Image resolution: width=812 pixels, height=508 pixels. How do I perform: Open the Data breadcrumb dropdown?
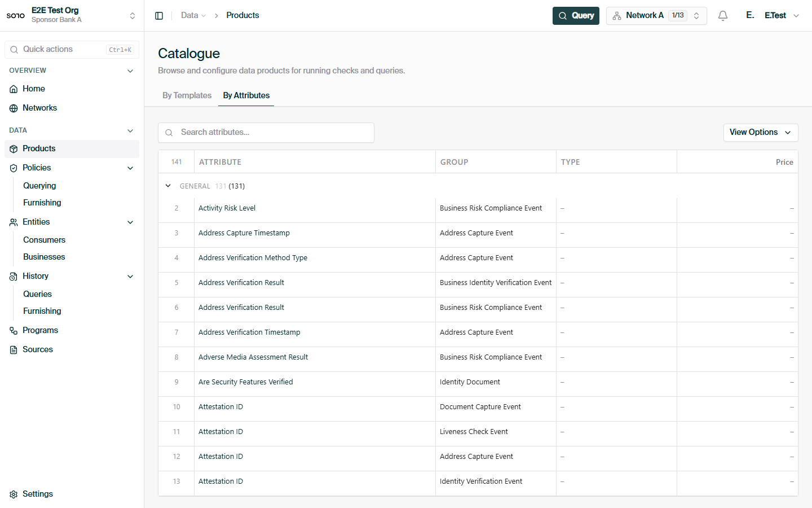pyautogui.click(x=193, y=15)
